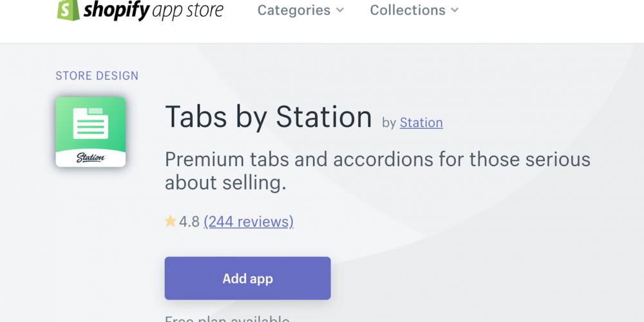Click the yellow star rating icon
Screen dimensions: 644x322
point(171,222)
